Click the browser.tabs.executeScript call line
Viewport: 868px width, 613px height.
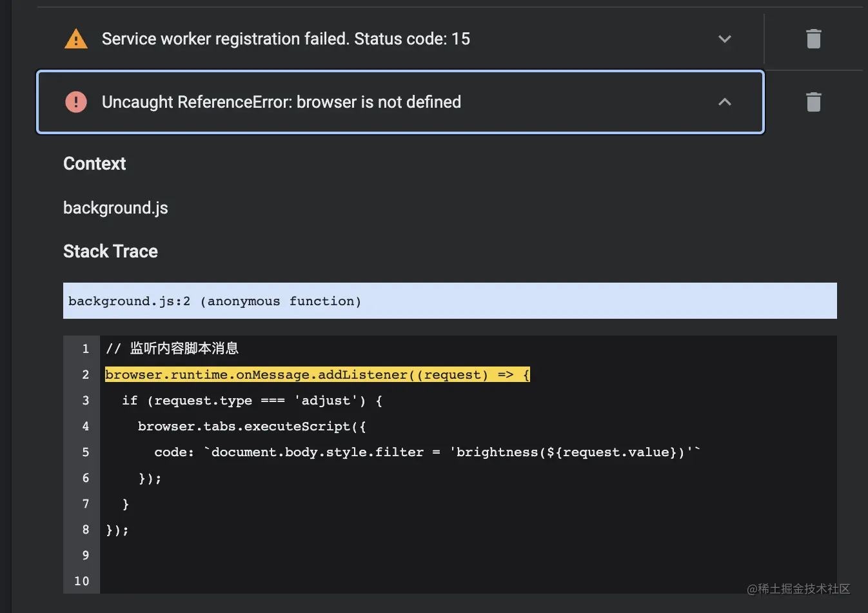[x=252, y=427]
